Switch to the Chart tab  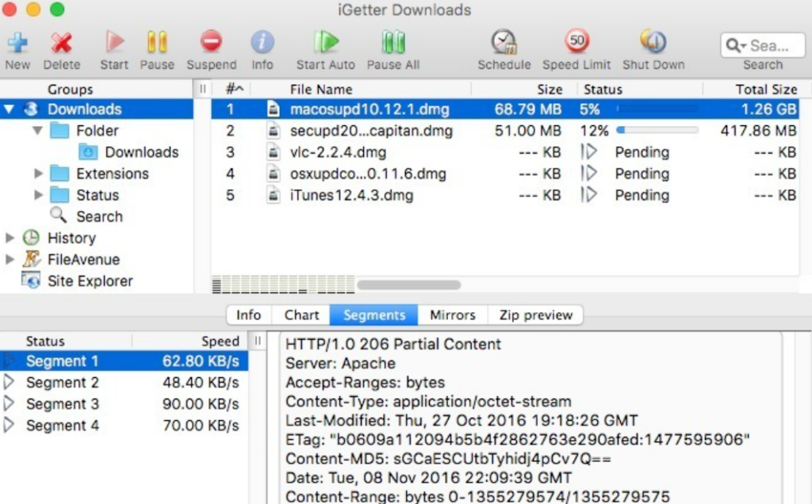point(301,315)
